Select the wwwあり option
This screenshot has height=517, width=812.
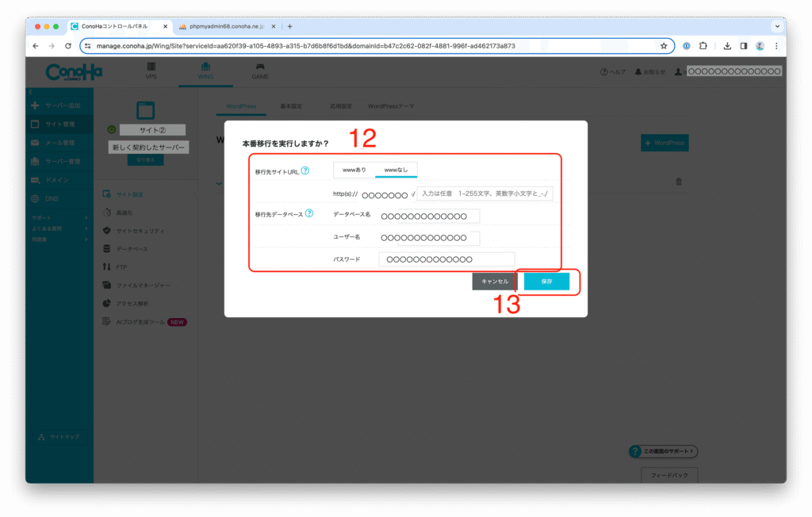tap(354, 170)
